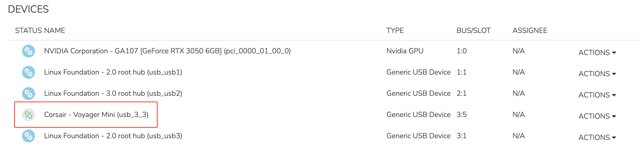
Task: Select Linux Foundation 2.0 root hub (usb_usb1)
Action: coord(113,72)
